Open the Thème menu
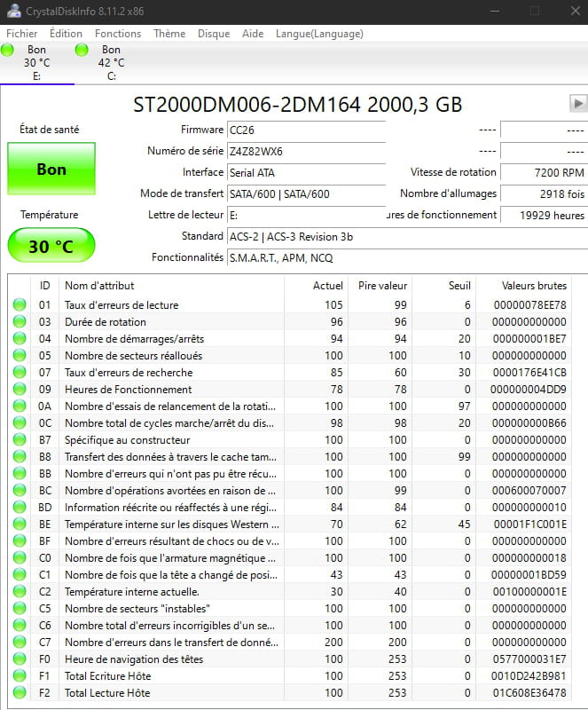588x710 pixels. coord(169,34)
